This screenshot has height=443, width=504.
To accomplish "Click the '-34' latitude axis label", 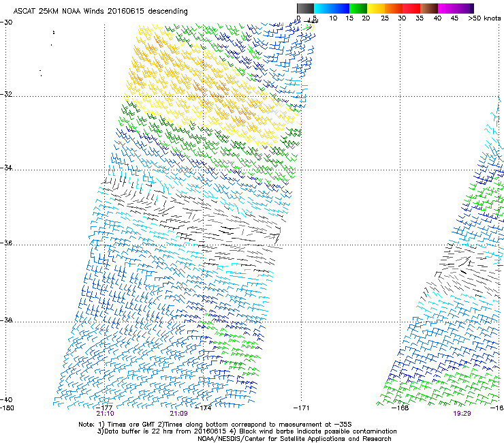I will [x=6, y=168].
